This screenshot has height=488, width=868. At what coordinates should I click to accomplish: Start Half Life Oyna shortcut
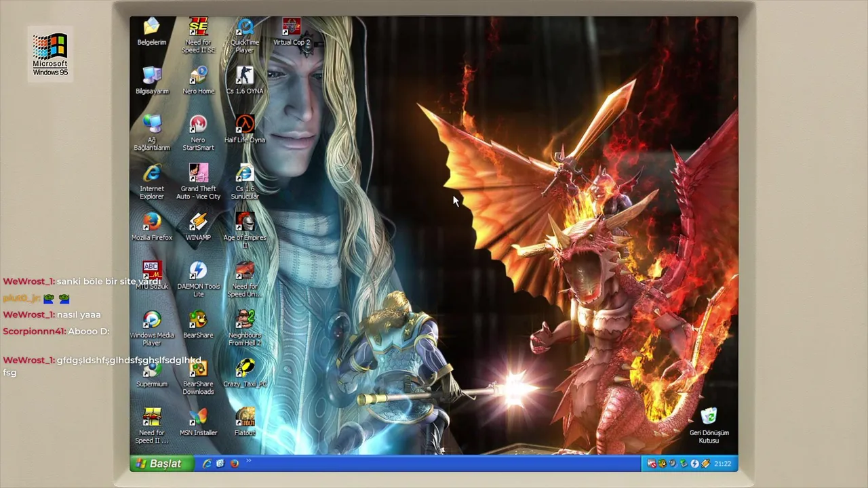point(245,129)
